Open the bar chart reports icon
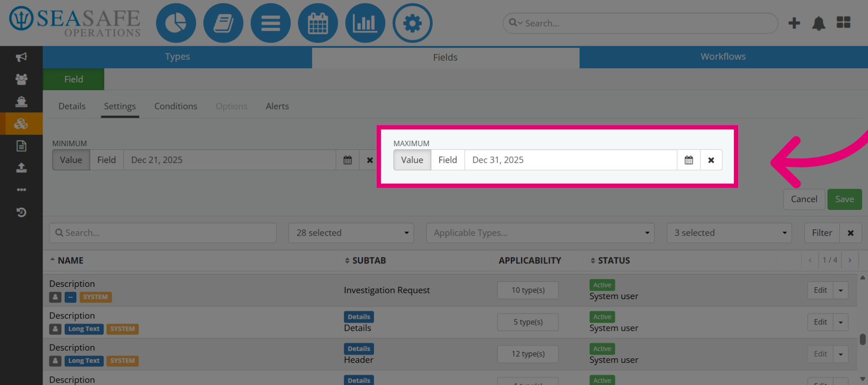868x385 pixels. tap(365, 23)
